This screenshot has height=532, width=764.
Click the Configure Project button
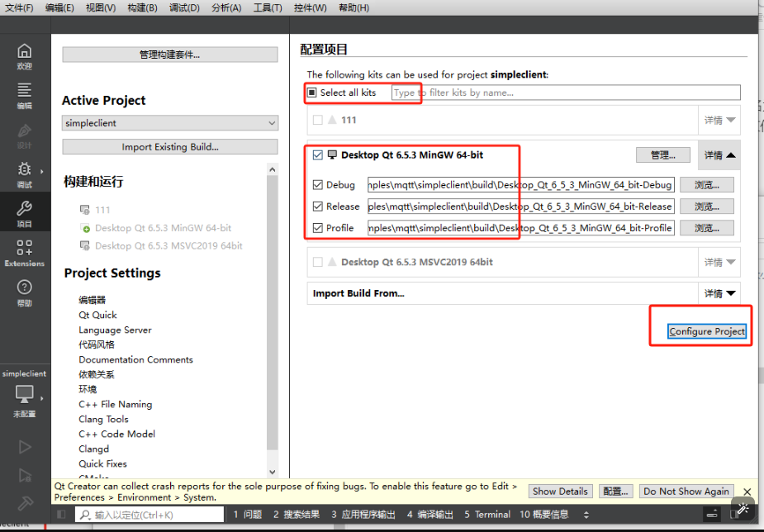pyautogui.click(x=706, y=331)
